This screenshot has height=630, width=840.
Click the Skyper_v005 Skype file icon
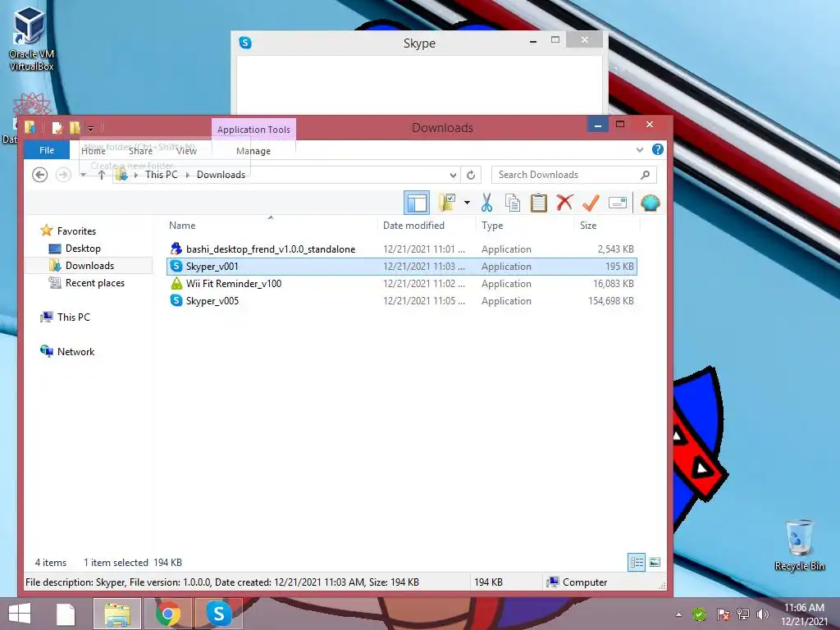[176, 300]
